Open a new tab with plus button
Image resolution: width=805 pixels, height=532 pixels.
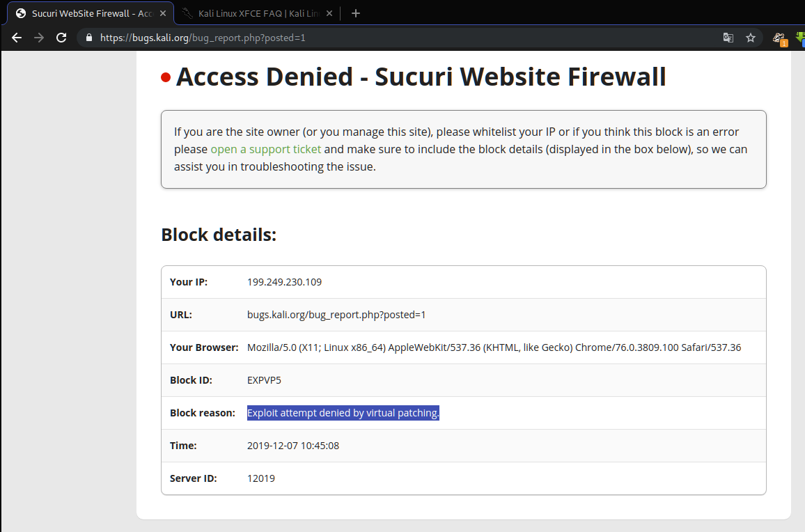click(356, 13)
